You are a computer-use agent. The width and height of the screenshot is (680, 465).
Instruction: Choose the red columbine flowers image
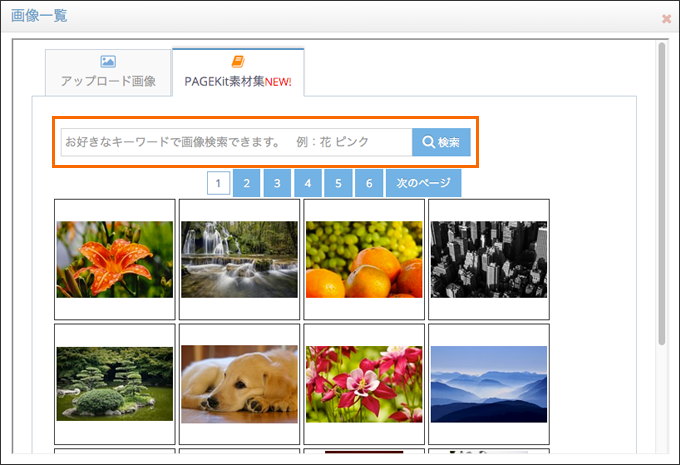point(364,384)
